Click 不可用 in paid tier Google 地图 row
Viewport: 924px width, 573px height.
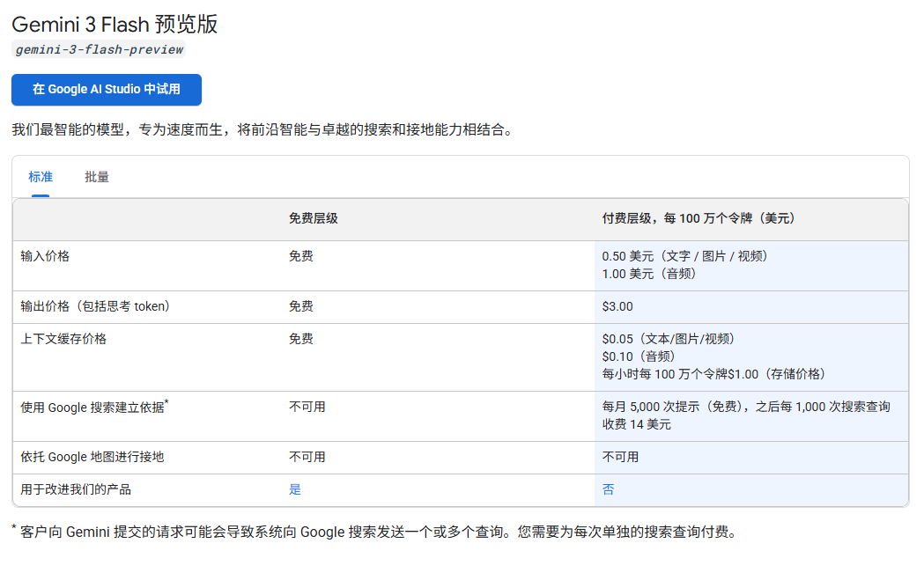(620, 457)
